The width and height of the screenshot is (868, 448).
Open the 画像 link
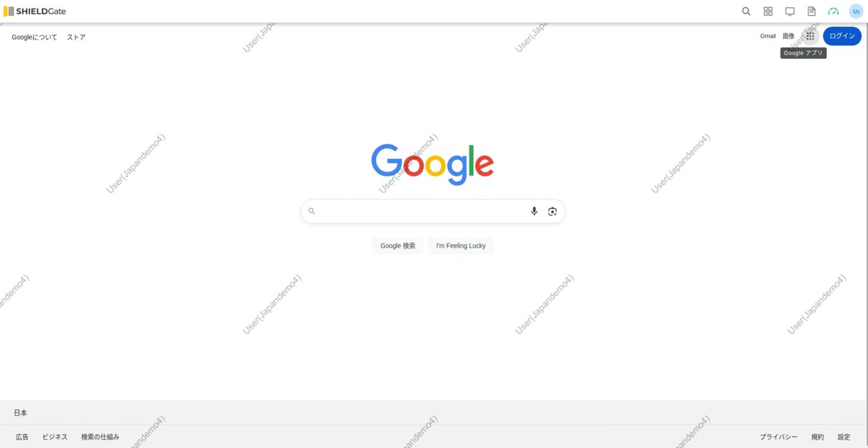[x=789, y=36]
